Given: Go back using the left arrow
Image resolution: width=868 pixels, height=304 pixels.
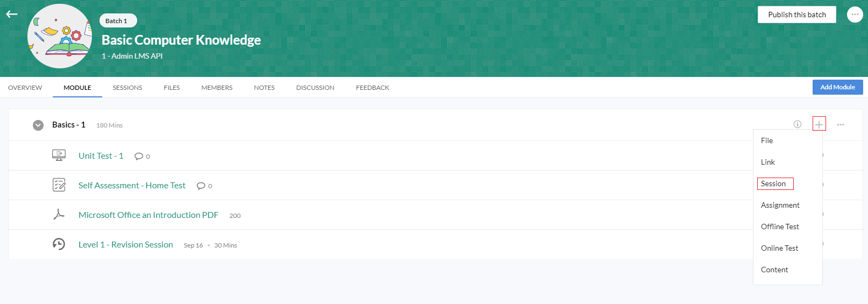Looking at the screenshot, I should tap(12, 15).
